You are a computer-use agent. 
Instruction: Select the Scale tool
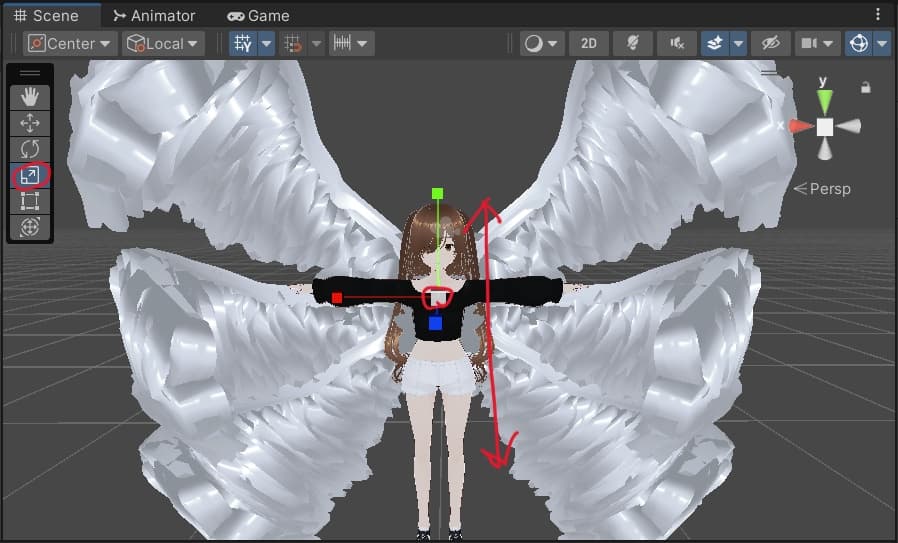coord(30,176)
